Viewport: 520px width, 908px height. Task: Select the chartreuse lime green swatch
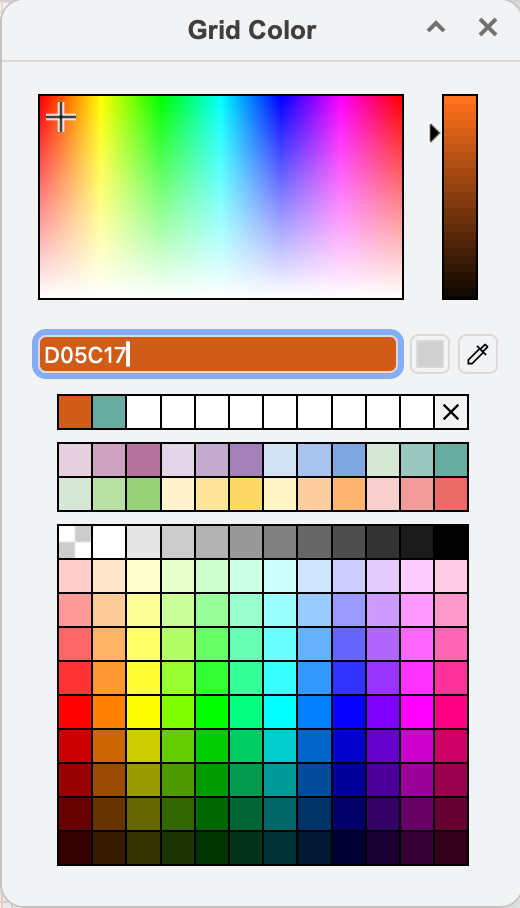(x=177, y=712)
